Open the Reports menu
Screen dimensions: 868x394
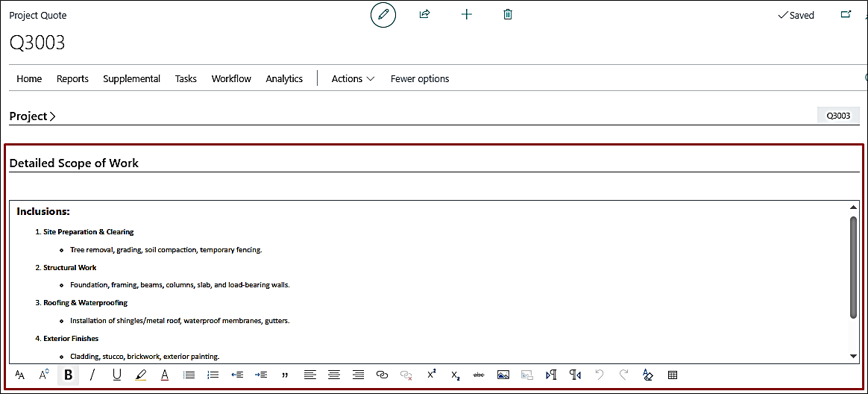click(72, 78)
